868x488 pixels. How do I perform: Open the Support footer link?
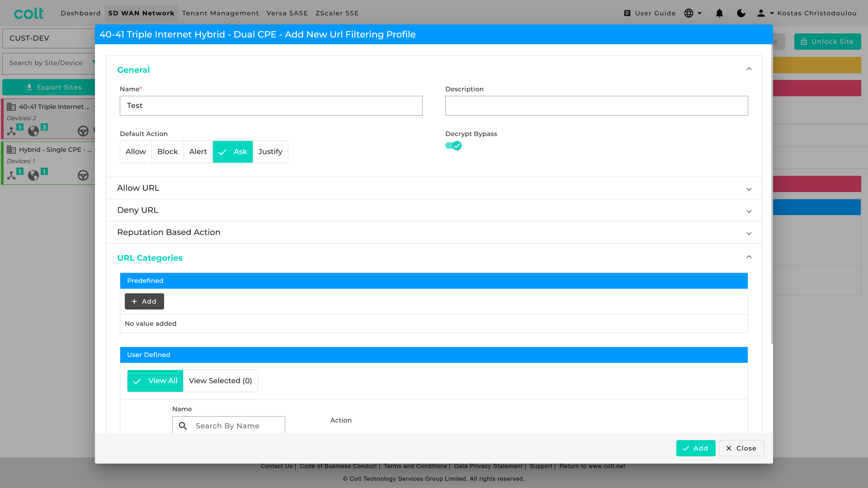pyautogui.click(x=541, y=466)
